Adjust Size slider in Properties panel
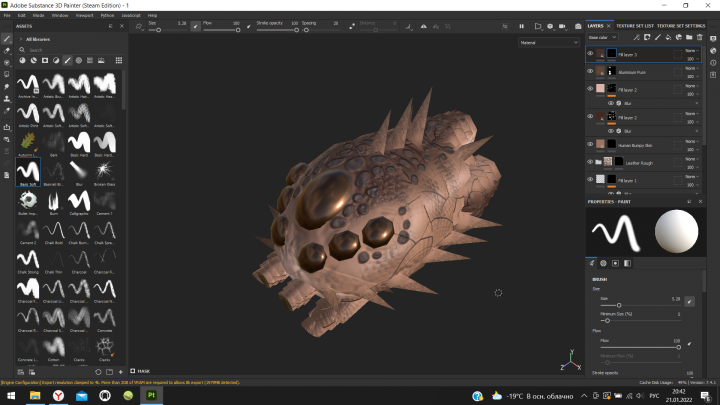 pos(641,305)
